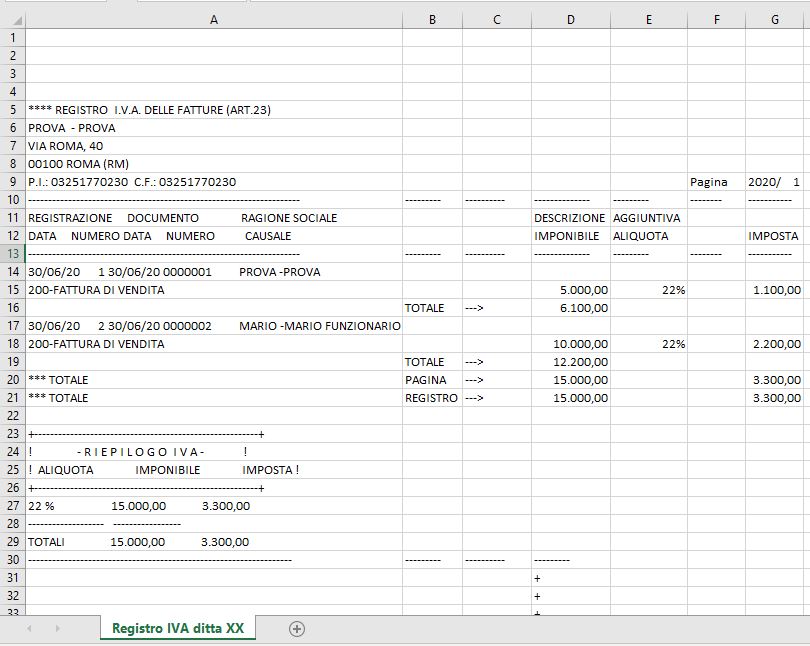Viewport: 810px width, 646px height.
Task: Click the tax value 2.200,00
Action: pyautogui.click(x=775, y=344)
